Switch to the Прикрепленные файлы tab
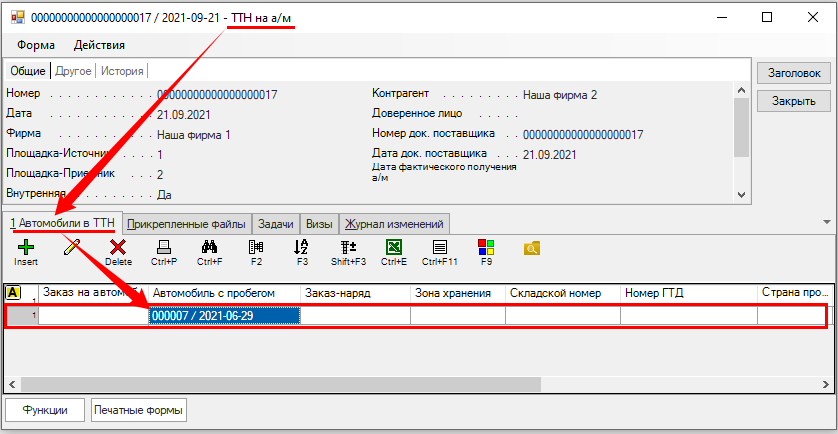This screenshot has width=838, height=434. click(186, 223)
